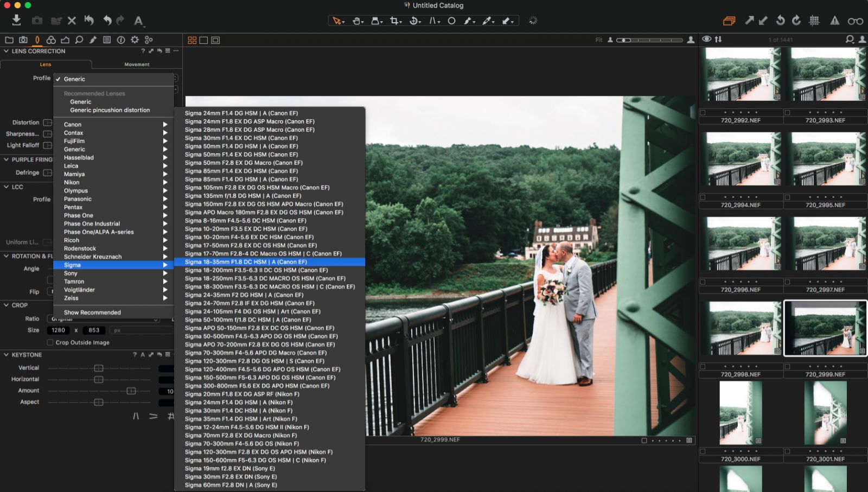Switch to the Color tool tab icon

[51, 40]
